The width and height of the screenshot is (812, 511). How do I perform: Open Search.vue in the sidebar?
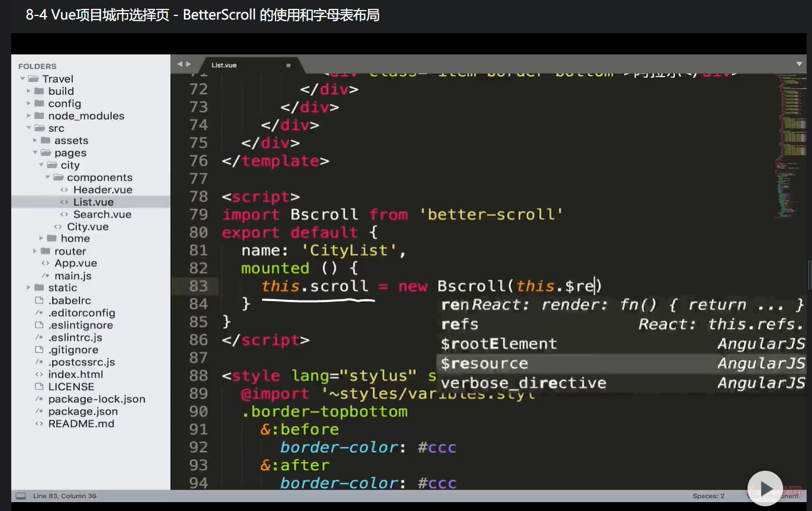pos(102,215)
